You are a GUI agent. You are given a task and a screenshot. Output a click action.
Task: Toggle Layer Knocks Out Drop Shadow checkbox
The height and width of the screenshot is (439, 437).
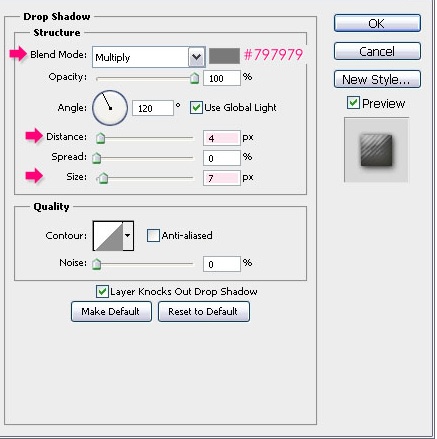click(102, 291)
